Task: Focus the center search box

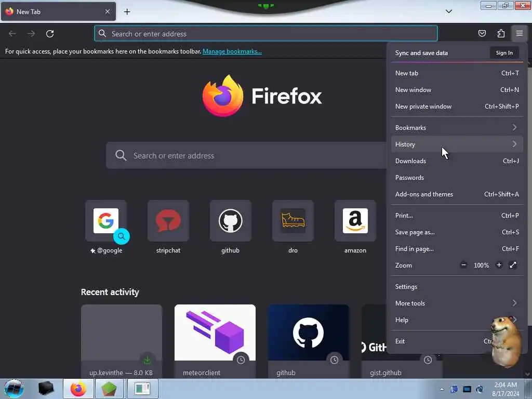Action: pos(246,155)
